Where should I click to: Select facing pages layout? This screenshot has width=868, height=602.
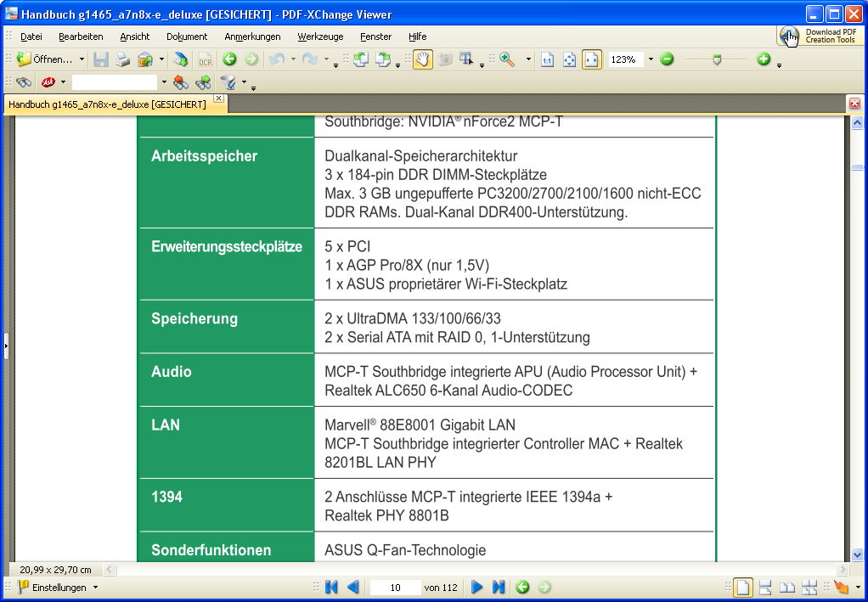point(787,588)
